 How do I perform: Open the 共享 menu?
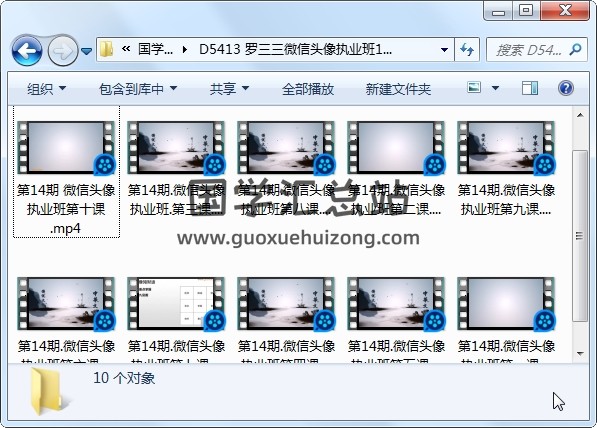pyautogui.click(x=229, y=89)
